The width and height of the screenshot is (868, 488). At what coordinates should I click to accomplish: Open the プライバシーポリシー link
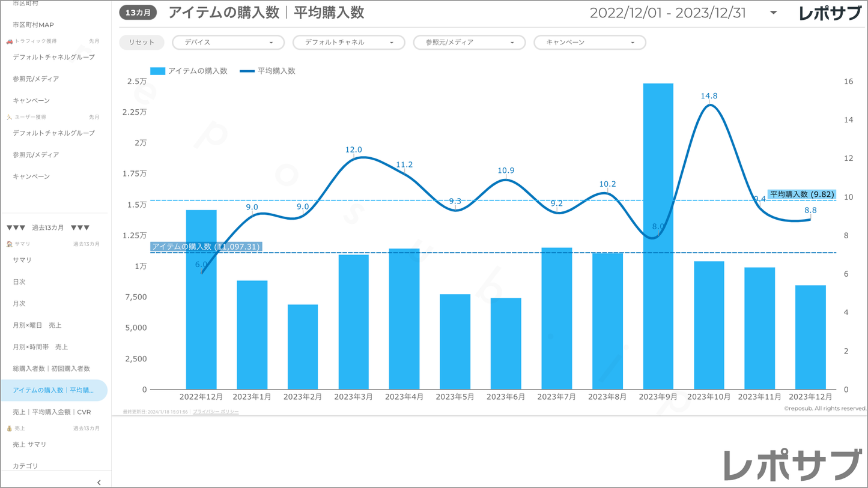click(216, 412)
